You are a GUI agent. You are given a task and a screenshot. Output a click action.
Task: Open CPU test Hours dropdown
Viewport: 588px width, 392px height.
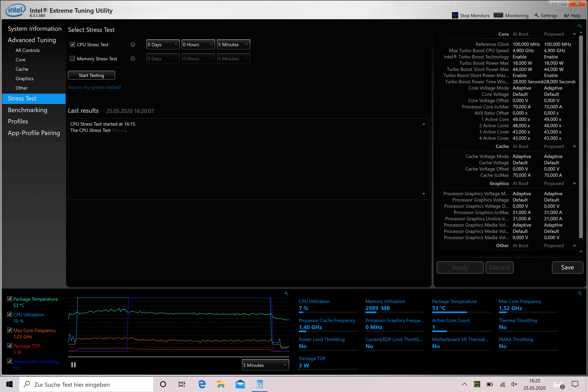[198, 44]
